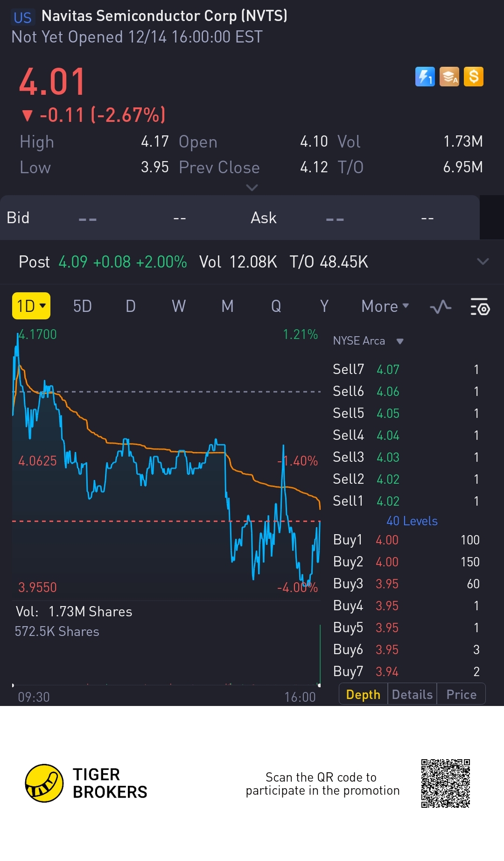Tap the Sell2 4.02 order row
Screen dimensions: 504x861
[x=406, y=479]
